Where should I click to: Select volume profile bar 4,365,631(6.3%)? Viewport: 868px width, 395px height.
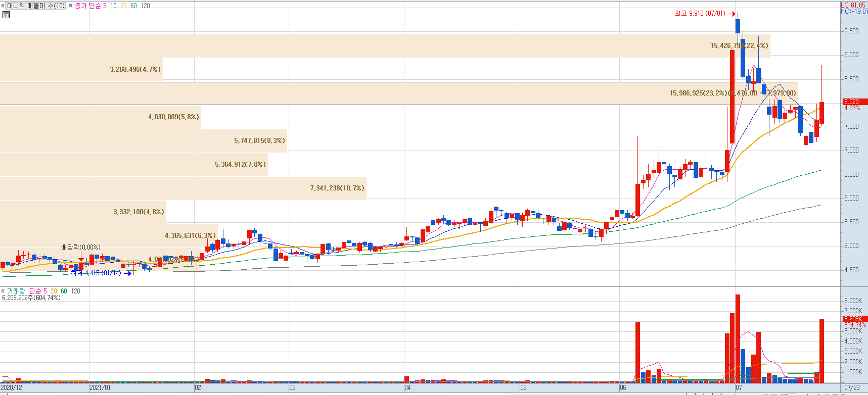109,236
